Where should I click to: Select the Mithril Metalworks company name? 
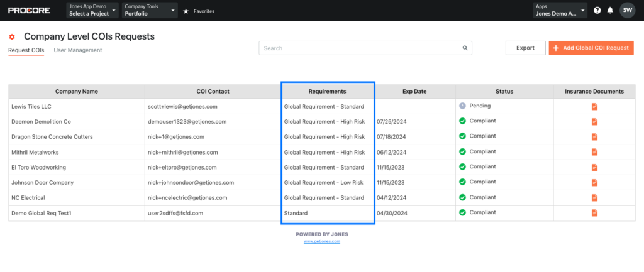[35, 152]
